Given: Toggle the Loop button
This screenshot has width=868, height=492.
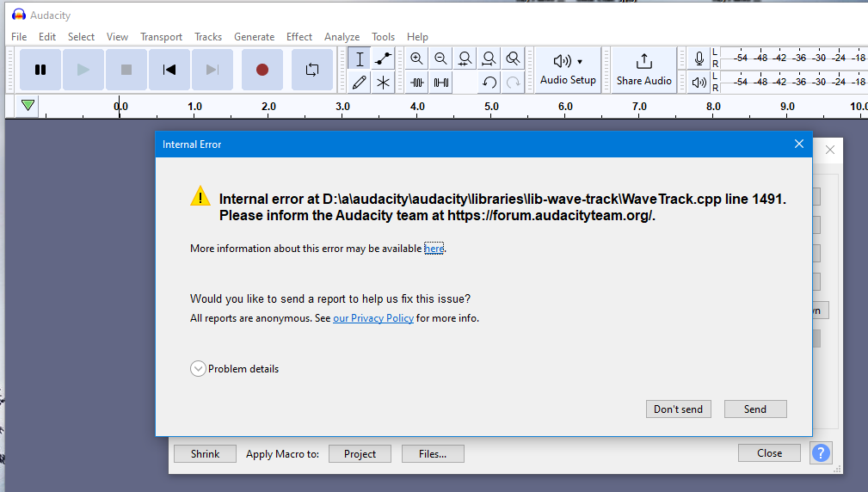Looking at the screenshot, I should tap(312, 70).
